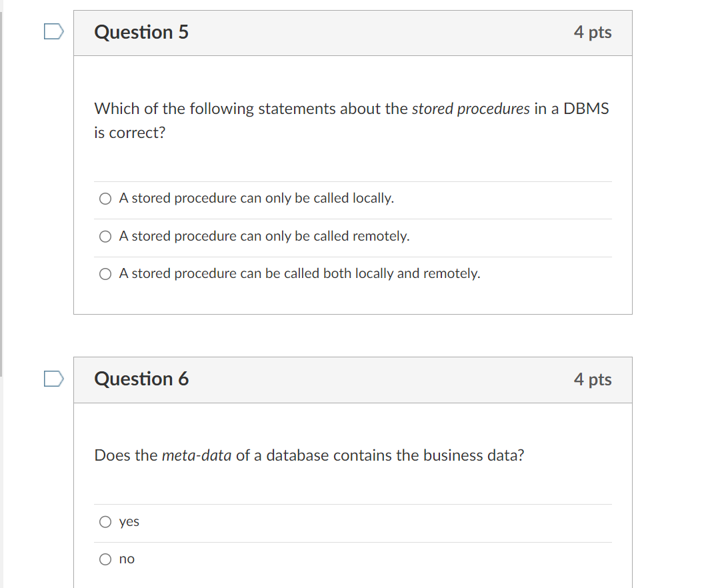Image resolution: width=702 pixels, height=588 pixels.
Task: Click the 'Question 5' heading
Action: tap(141, 32)
